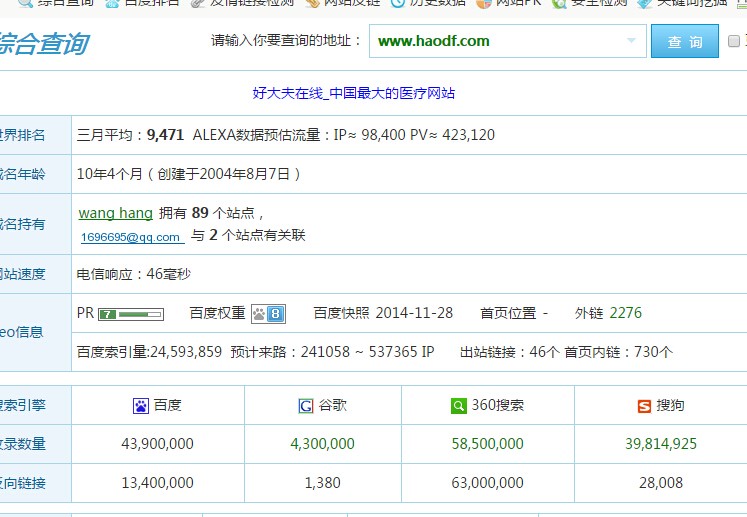Image resolution: width=747 pixels, height=517 pixels.
Task: Open Sogou indexed count 39,814,925
Action: [x=661, y=444]
